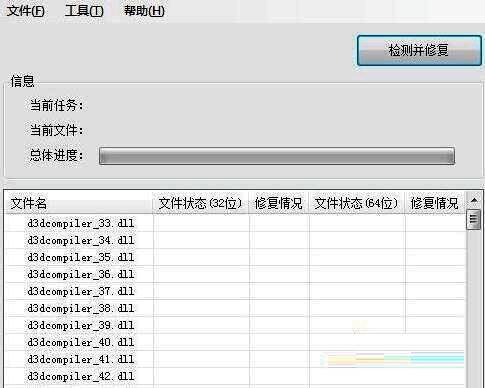The width and height of the screenshot is (485, 388).
Task: Select d3dcompiler_36.dll row
Action: pyautogui.click(x=236, y=274)
